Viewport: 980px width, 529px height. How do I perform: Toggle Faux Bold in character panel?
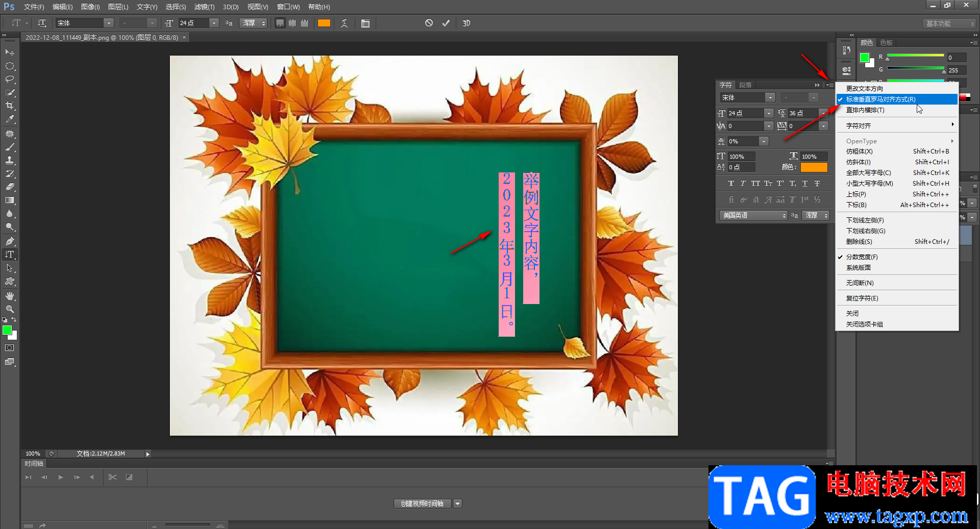[731, 184]
